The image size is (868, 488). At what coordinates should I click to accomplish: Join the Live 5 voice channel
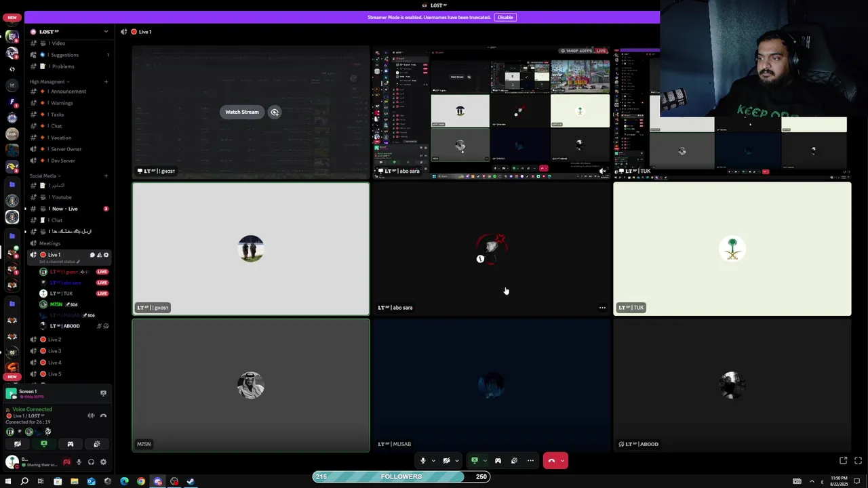[68, 374]
